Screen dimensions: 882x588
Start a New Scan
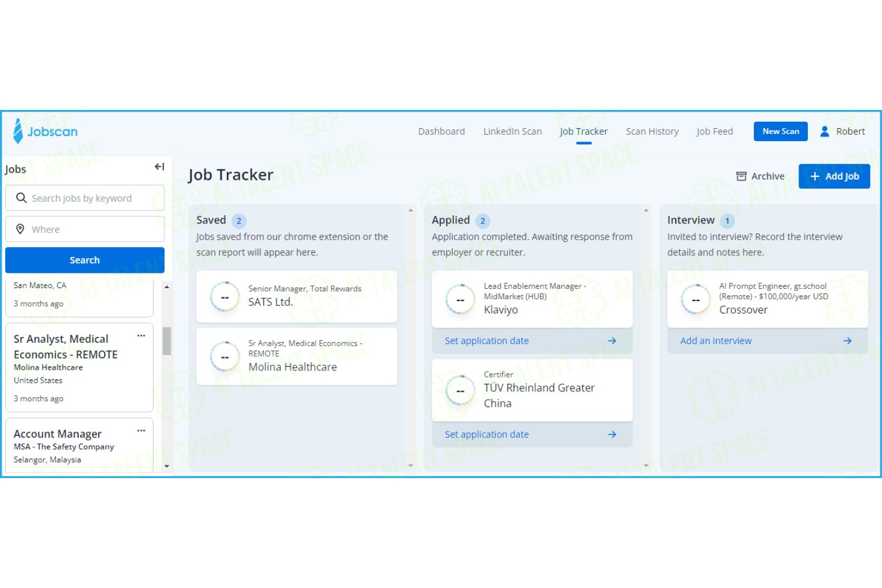point(781,131)
